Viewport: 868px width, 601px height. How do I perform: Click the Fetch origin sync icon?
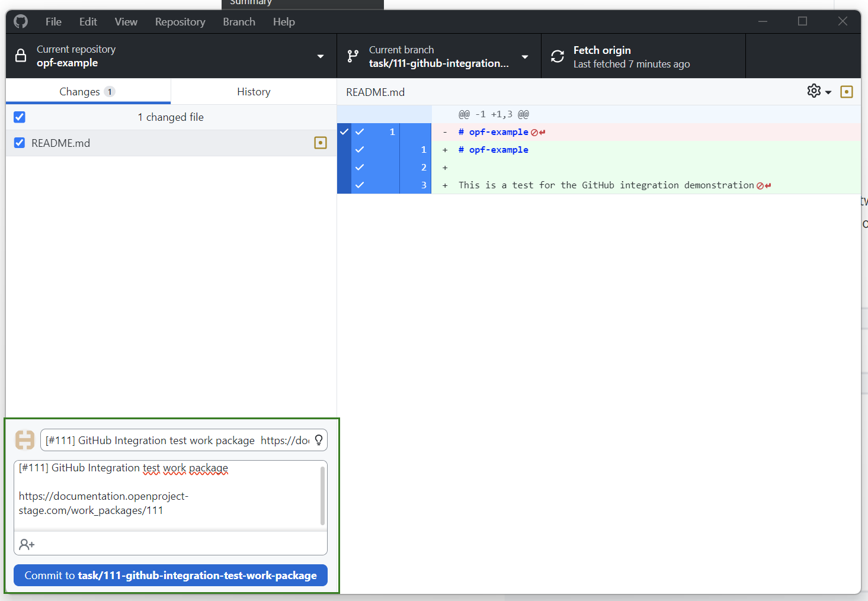click(557, 56)
